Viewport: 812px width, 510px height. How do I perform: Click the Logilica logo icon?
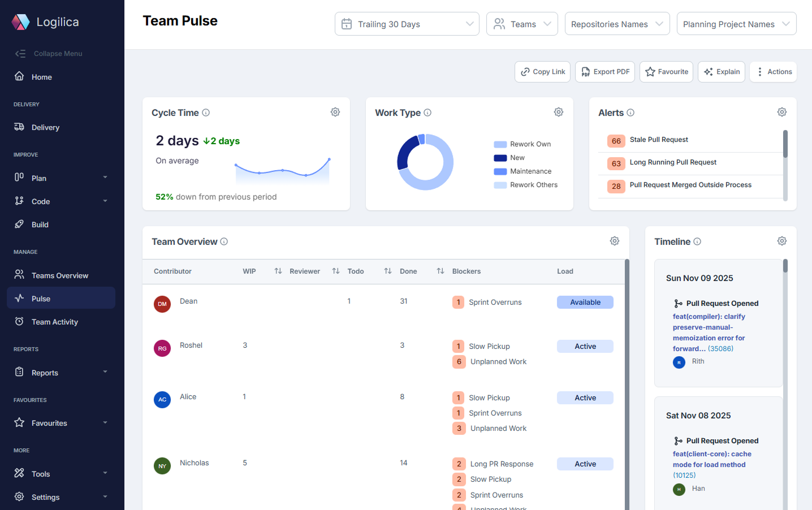point(20,22)
